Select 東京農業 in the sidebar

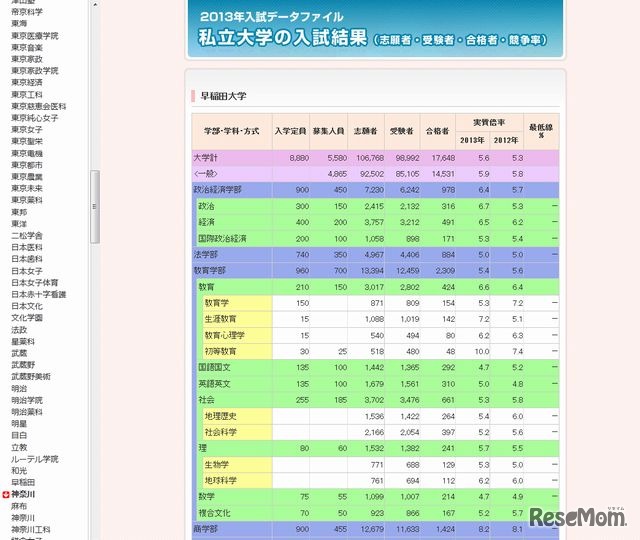click(x=27, y=177)
